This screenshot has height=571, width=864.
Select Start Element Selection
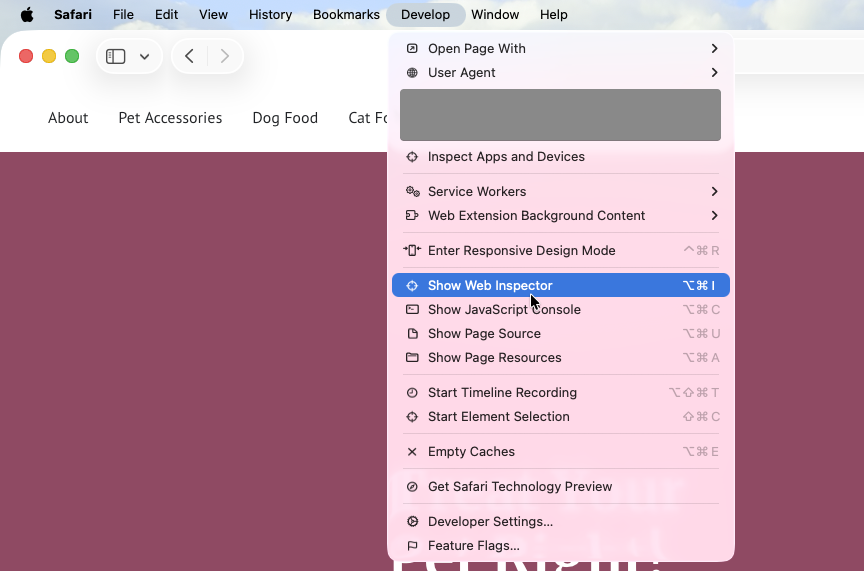coord(561,417)
